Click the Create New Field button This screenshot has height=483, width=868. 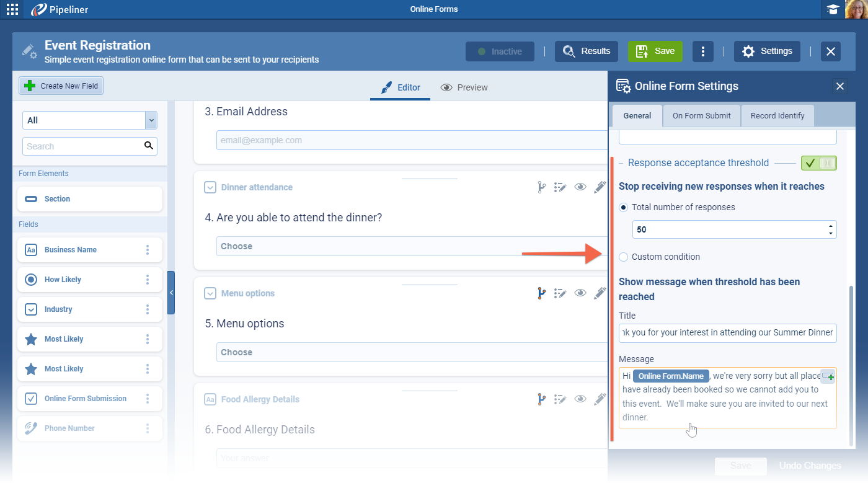click(x=61, y=86)
